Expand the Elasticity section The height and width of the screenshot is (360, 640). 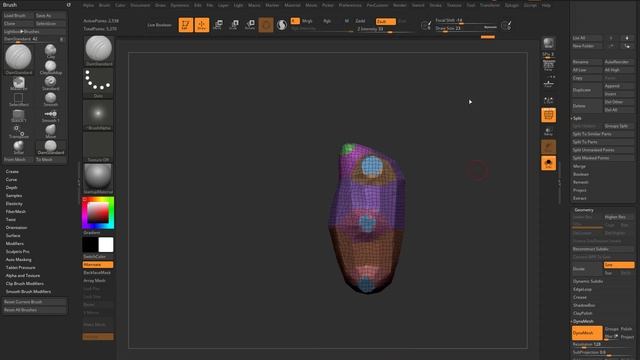point(14,204)
